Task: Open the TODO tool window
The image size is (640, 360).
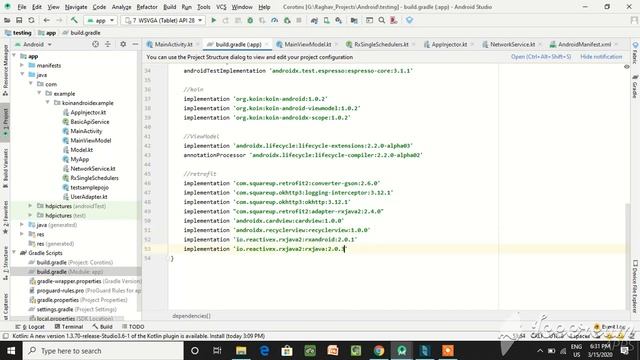Action: click(x=133, y=327)
